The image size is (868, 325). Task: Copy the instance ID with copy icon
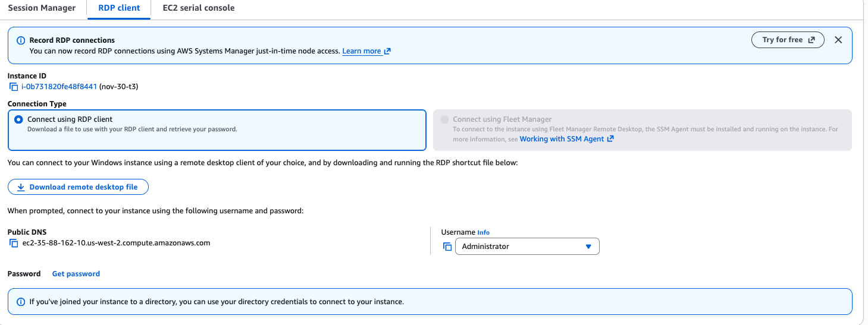pos(14,87)
